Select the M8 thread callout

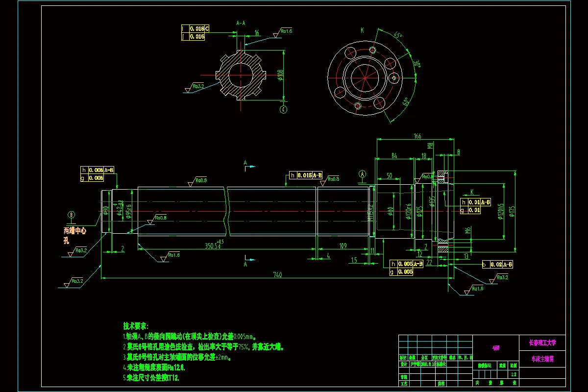(x=430, y=146)
